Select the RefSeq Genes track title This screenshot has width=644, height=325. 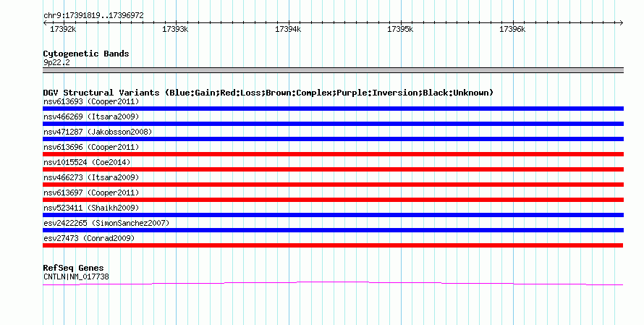[73, 268]
